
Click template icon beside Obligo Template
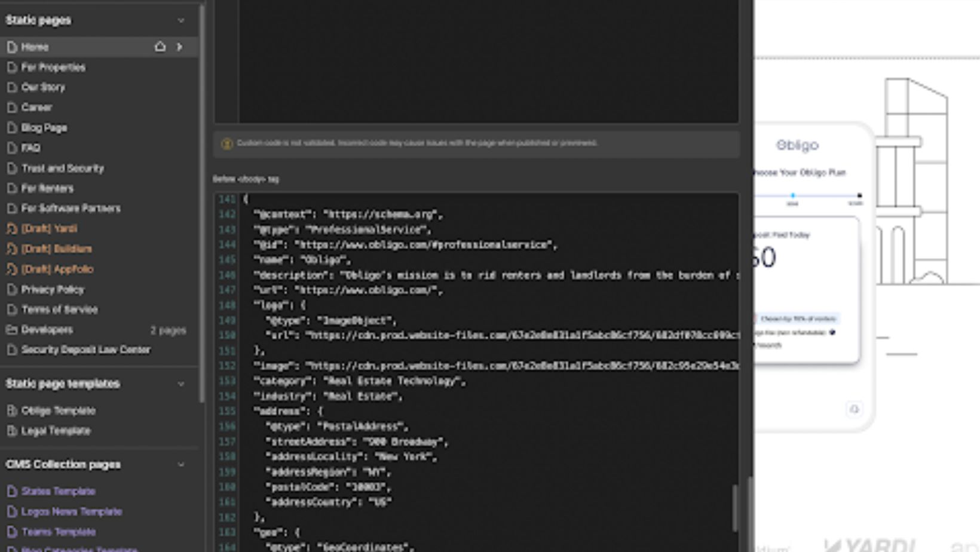point(11,410)
